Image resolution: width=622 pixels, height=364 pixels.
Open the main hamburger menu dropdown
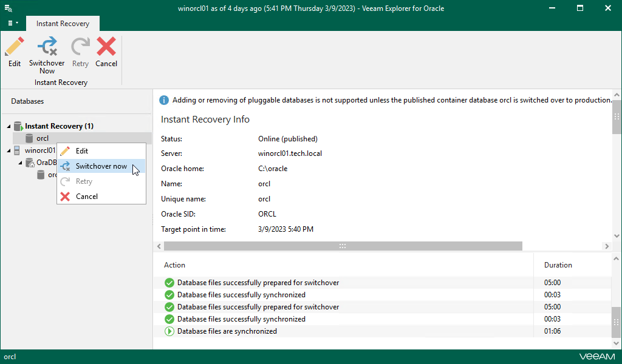12,23
